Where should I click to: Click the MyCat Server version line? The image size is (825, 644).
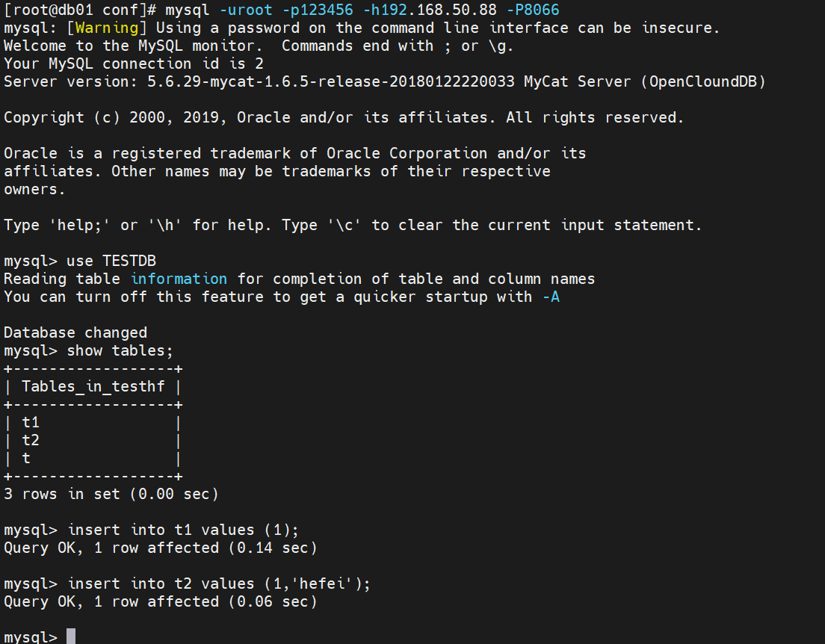[385, 81]
